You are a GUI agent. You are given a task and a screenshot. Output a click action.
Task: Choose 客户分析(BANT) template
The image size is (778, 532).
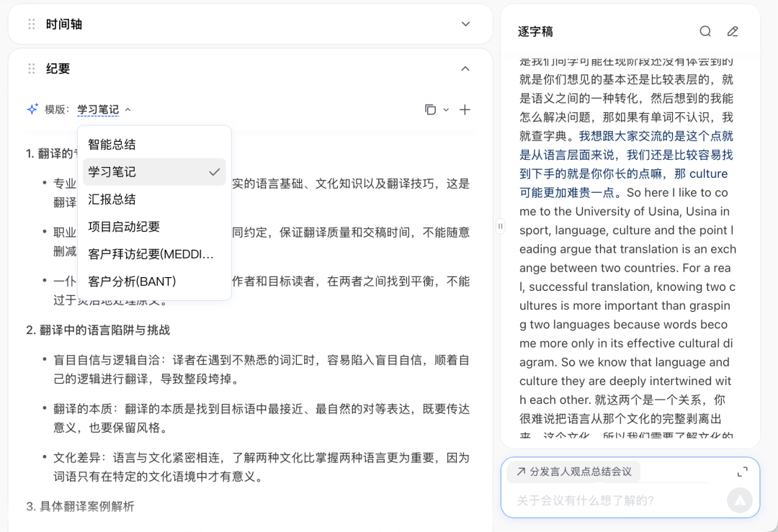132,281
